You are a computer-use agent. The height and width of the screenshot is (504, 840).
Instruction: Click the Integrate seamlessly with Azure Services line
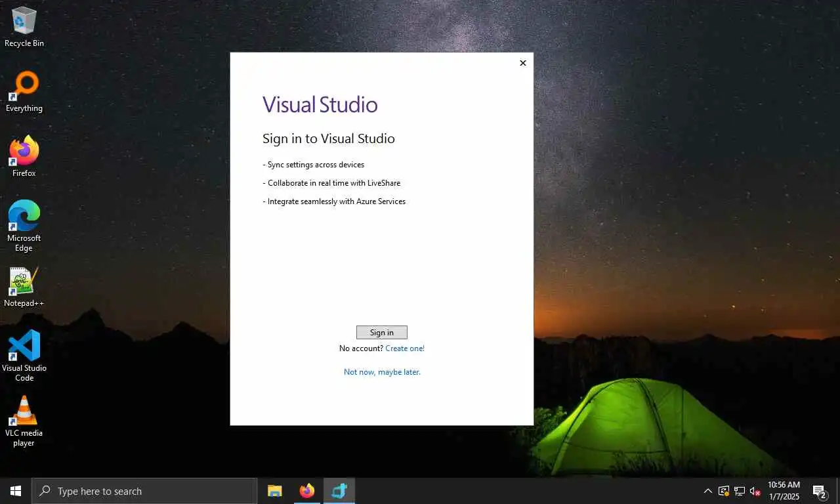pos(334,201)
